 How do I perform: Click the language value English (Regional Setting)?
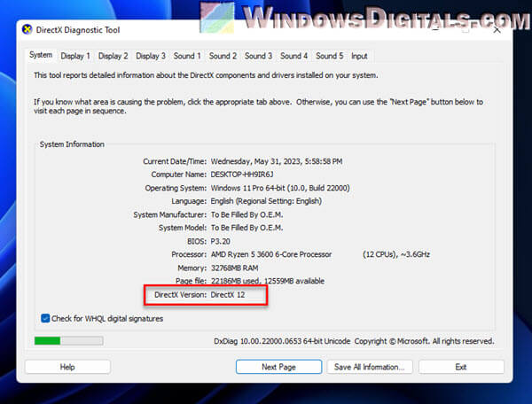[x=266, y=201]
